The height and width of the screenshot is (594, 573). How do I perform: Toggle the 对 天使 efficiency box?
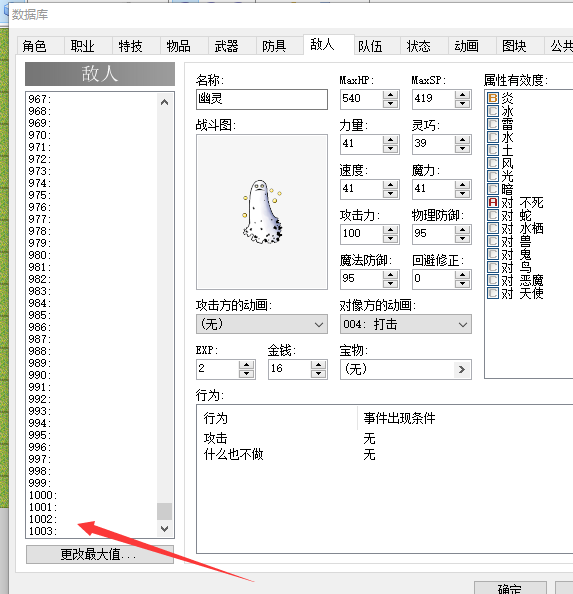pyautogui.click(x=493, y=293)
